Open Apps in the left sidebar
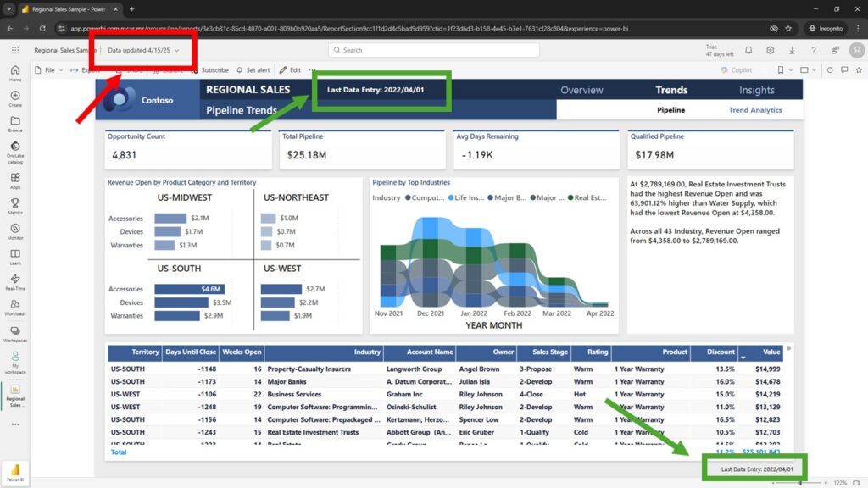 [x=15, y=181]
